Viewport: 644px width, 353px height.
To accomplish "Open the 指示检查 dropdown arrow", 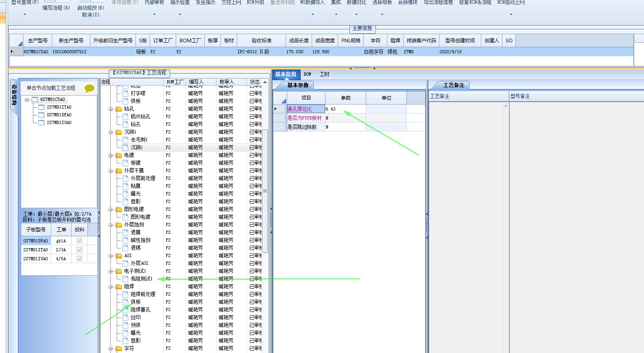I will (180, 15).
